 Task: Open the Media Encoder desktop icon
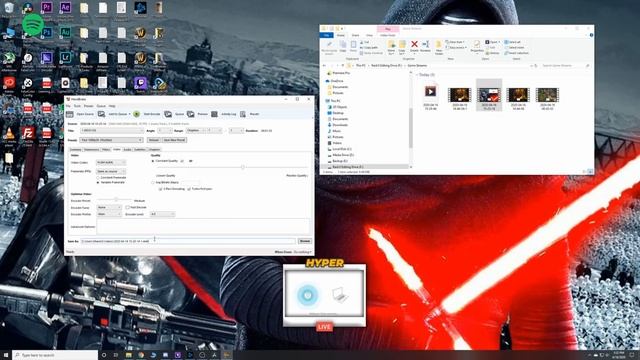tap(47, 58)
